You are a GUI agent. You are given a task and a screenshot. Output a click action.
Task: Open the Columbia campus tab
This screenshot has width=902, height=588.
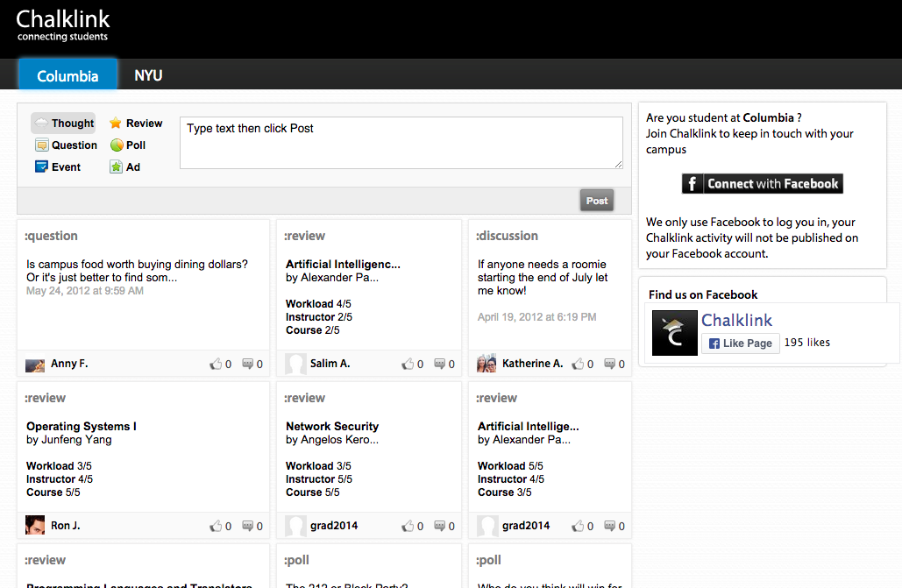click(67, 76)
